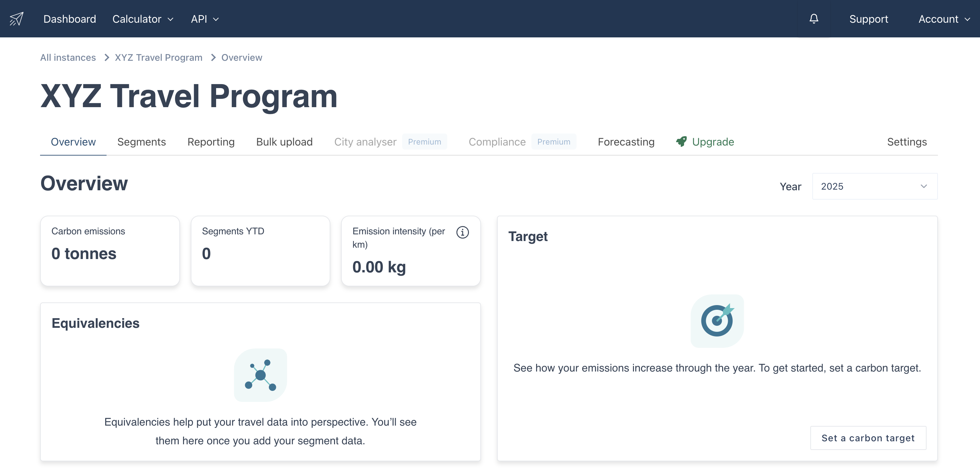Go to the Bulk upload tab

(284, 142)
